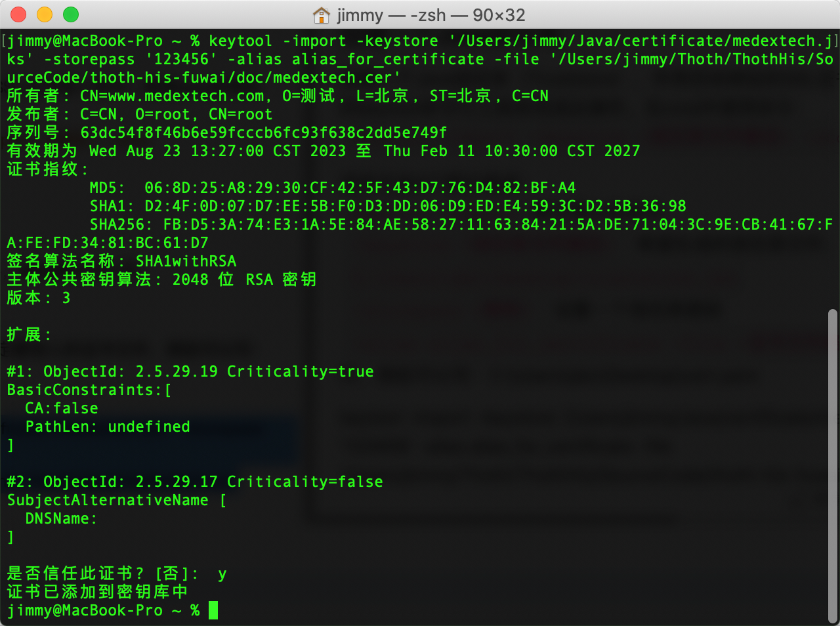Screen dimensions: 840x626
Task: Click the '扩展:' extensions heading
Action: (29, 335)
